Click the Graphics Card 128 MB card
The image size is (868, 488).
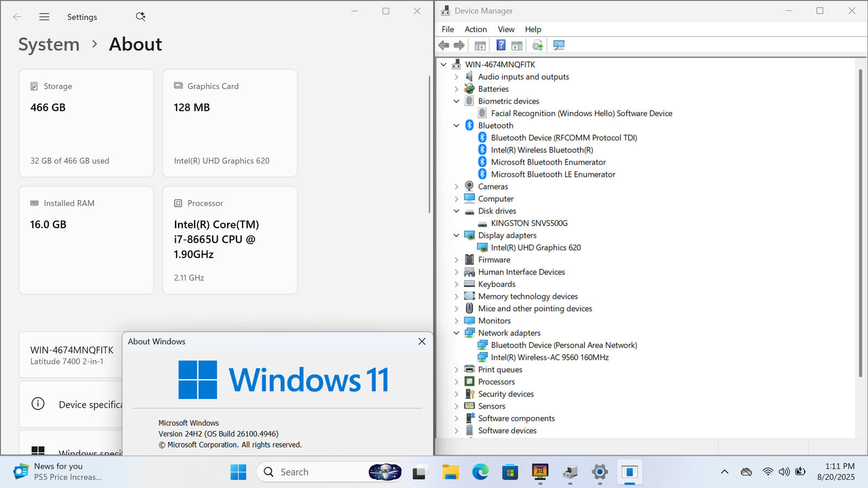[230, 123]
